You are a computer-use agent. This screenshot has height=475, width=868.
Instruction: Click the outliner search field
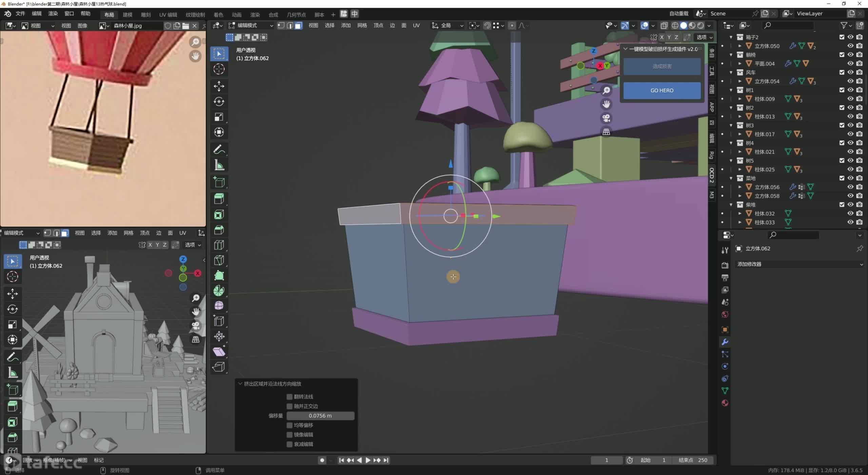click(787, 25)
